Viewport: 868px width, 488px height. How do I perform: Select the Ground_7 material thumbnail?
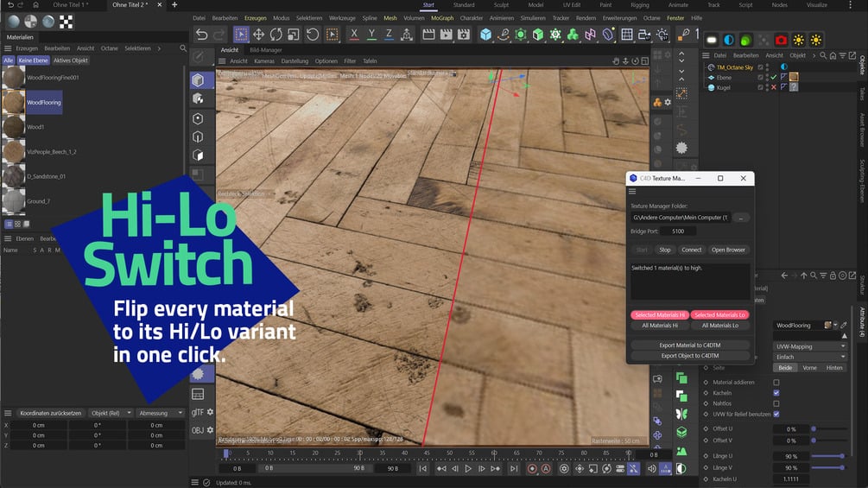(13, 201)
